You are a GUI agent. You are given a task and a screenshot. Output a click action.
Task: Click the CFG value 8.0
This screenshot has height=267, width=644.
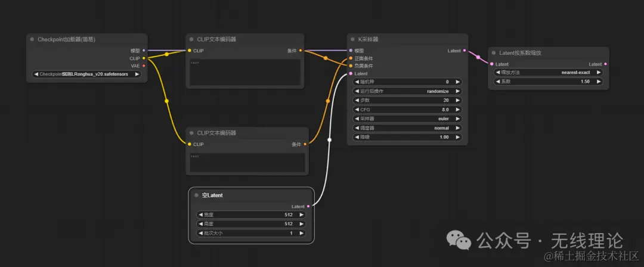click(x=445, y=110)
